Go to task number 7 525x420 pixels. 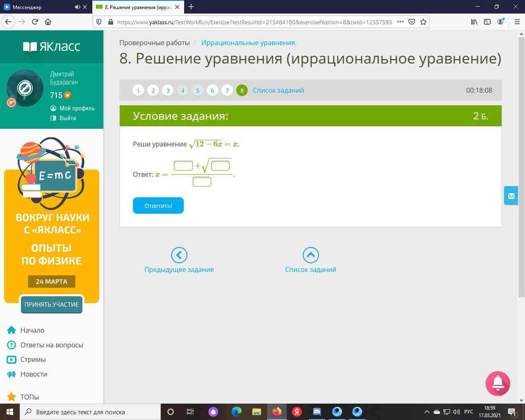tap(227, 90)
